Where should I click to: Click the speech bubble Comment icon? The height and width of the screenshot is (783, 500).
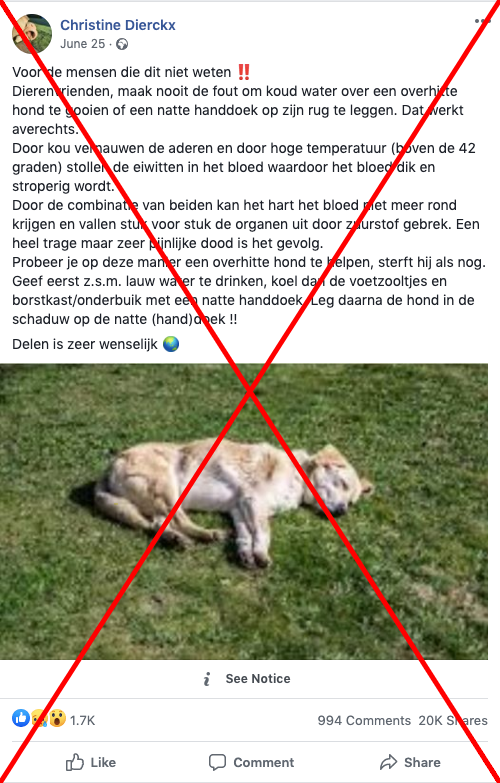click(217, 763)
